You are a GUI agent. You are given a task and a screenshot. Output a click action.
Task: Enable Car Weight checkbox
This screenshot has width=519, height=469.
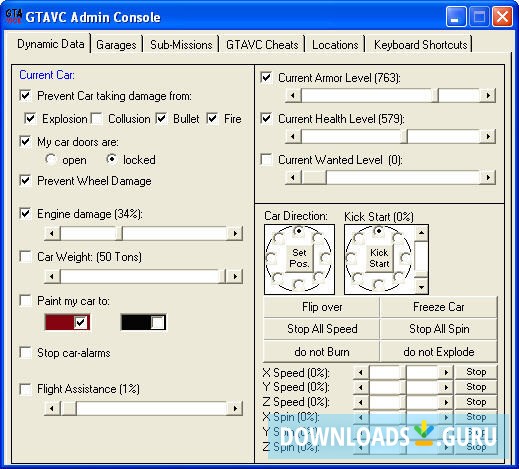(x=25, y=257)
